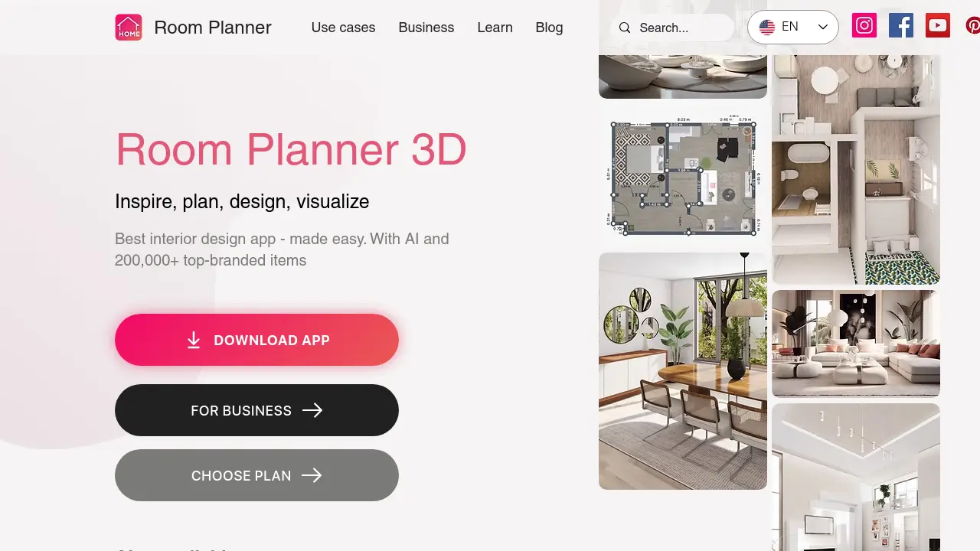Image resolution: width=980 pixels, height=551 pixels.
Task: Go to the Blog page
Action: tap(549, 28)
